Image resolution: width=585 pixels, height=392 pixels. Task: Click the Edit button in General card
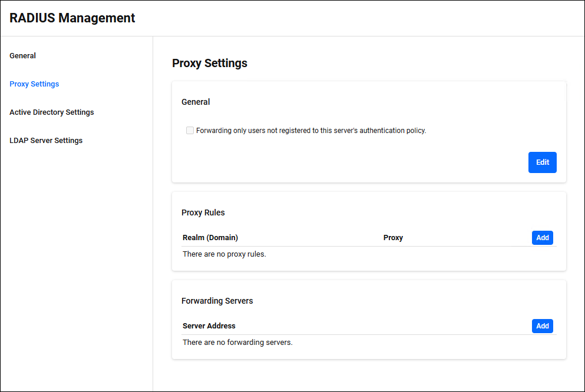click(x=542, y=162)
